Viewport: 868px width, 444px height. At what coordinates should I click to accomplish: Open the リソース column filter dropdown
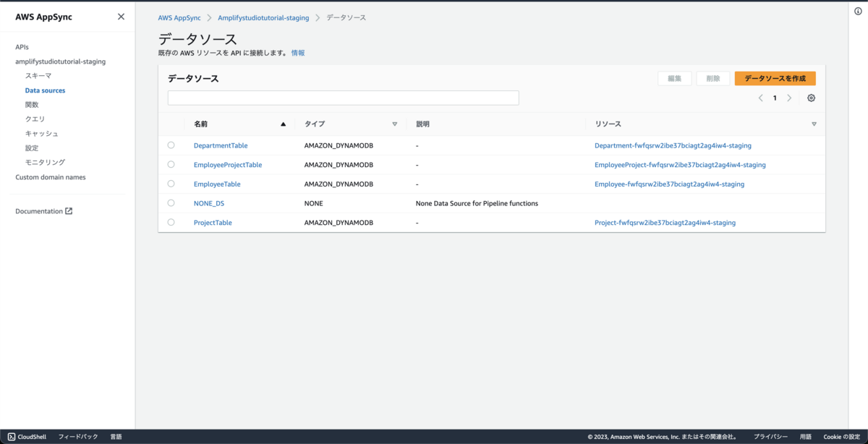pos(814,124)
